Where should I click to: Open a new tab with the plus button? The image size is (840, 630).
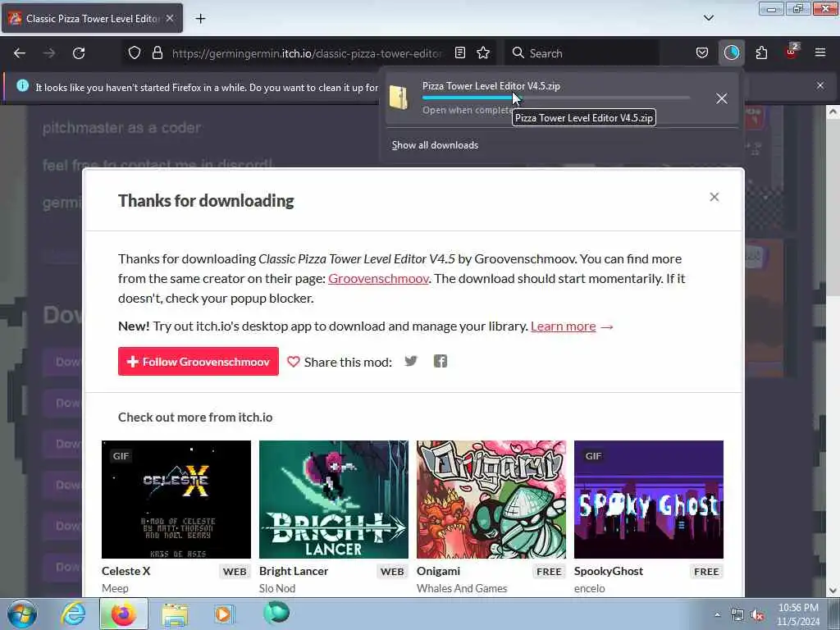[x=200, y=19]
